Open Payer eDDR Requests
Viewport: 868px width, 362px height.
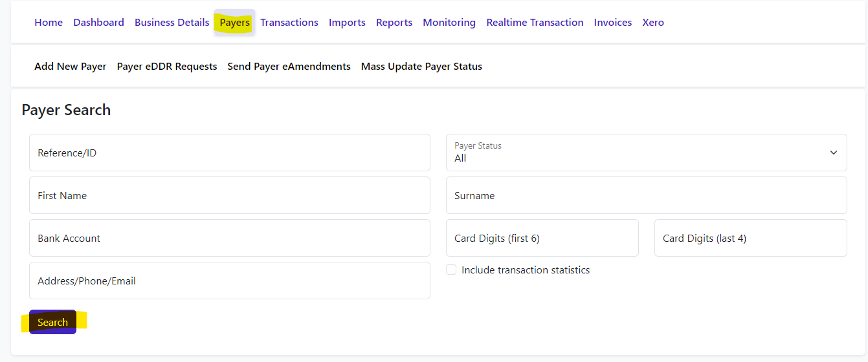coord(167,67)
